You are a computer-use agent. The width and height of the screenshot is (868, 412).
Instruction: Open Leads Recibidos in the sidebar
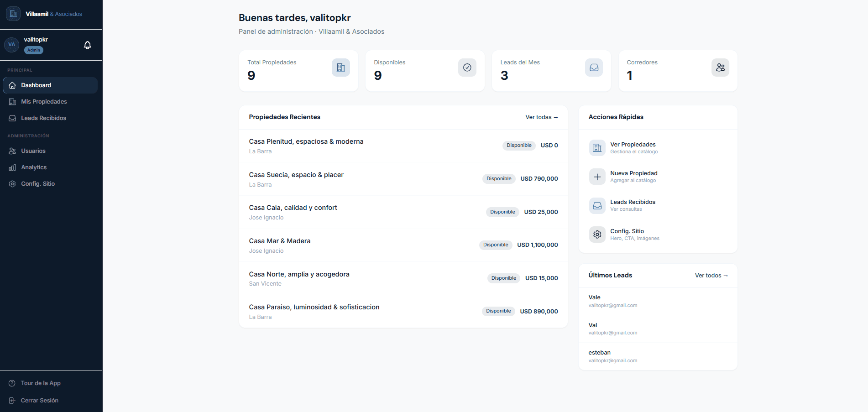[x=50, y=118]
